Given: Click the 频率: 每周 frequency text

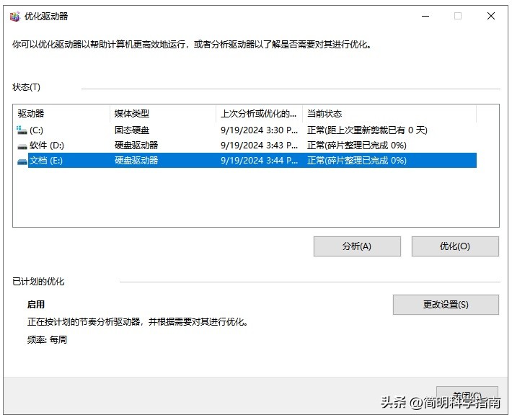Looking at the screenshot, I should pos(47,340).
